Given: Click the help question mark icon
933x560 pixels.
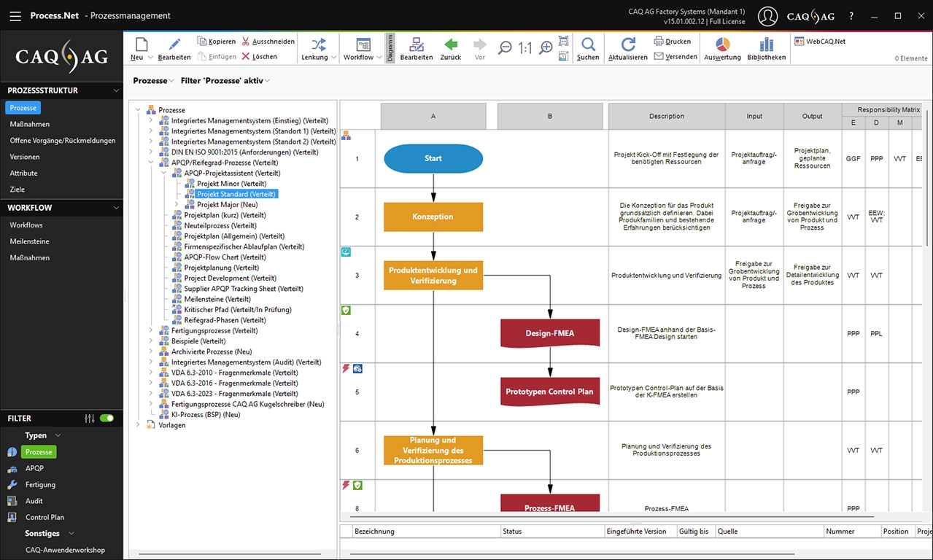Looking at the screenshot, I should (x=851, y=15).
